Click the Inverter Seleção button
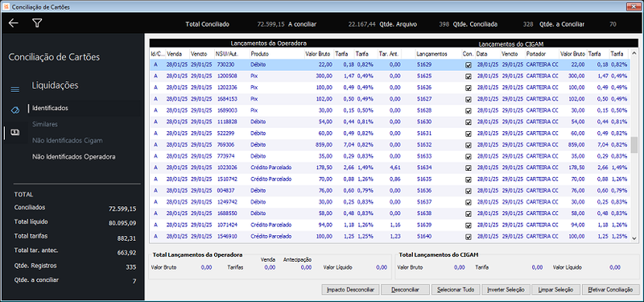Viewport: 644px width, 302px height. (x=506, y=290)
